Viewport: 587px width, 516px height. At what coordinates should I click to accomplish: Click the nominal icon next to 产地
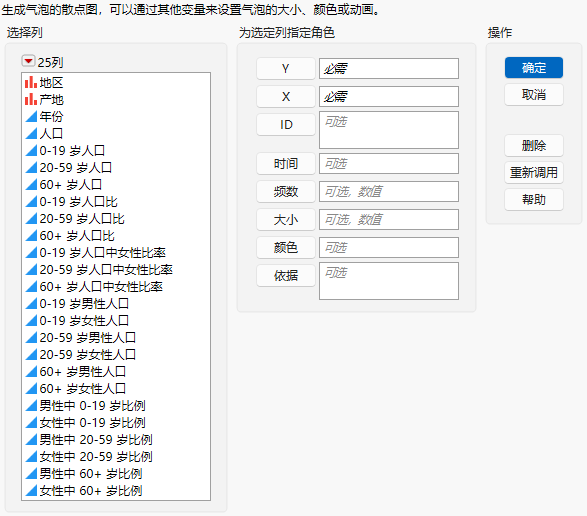point(31,100)
